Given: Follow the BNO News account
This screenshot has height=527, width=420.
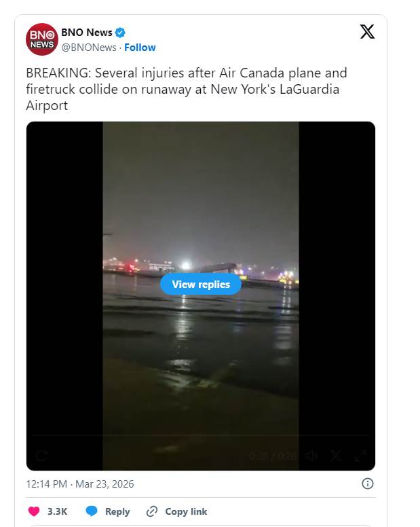Looking at the screenshot, I should coord(140,48).
